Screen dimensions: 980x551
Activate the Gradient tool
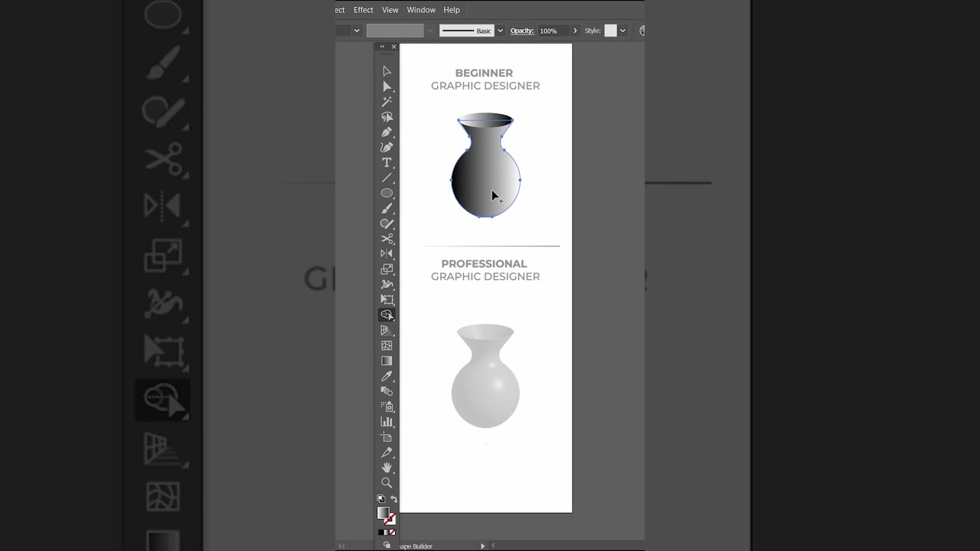click(x=387, y=361)
